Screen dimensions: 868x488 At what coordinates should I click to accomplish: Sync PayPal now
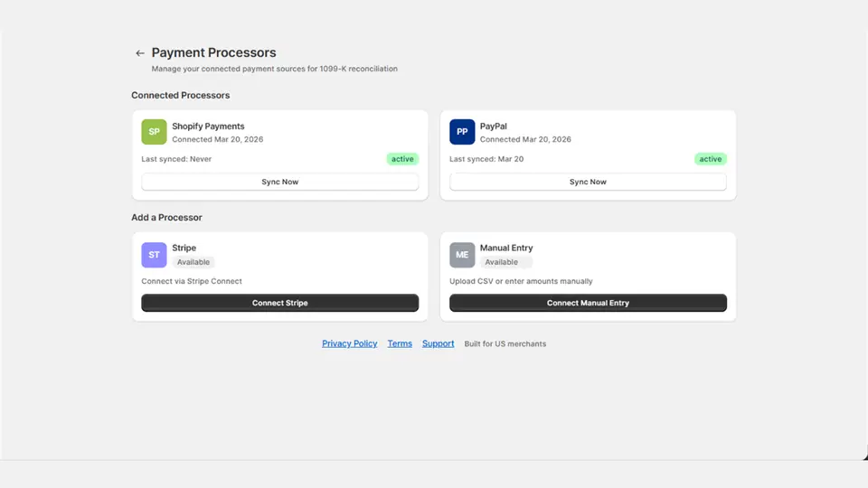click(x=588, y=182)
